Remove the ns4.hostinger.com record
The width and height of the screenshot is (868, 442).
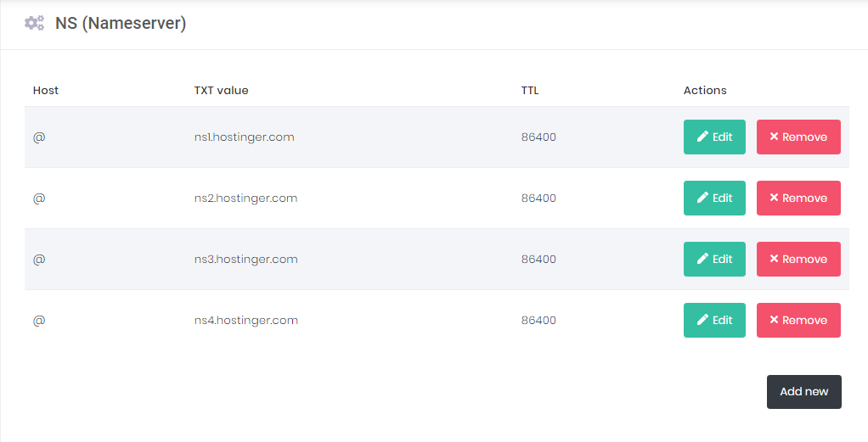(798, 321)
